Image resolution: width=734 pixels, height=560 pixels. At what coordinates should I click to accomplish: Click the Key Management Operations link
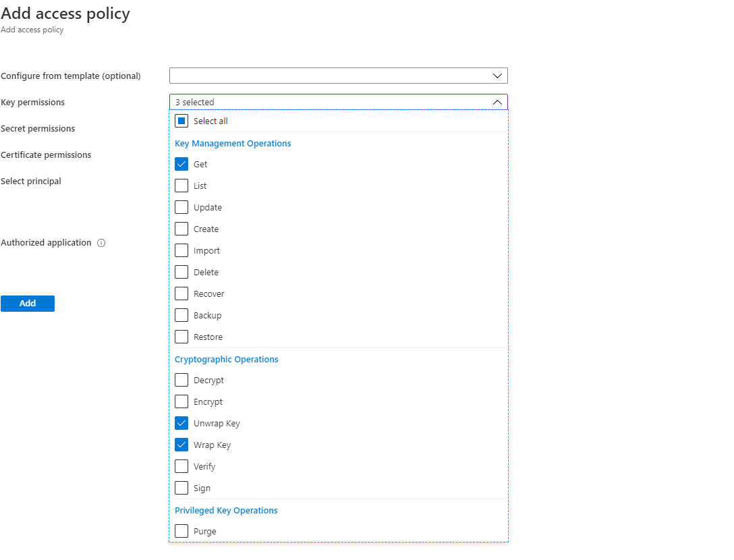(x=233, y=143)
